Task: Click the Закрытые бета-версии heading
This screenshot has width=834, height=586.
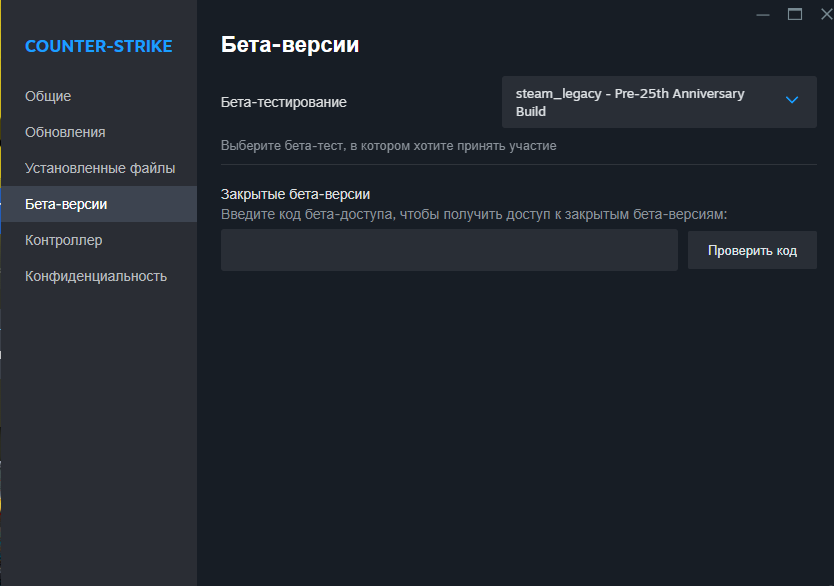Action: pos(295,194)
